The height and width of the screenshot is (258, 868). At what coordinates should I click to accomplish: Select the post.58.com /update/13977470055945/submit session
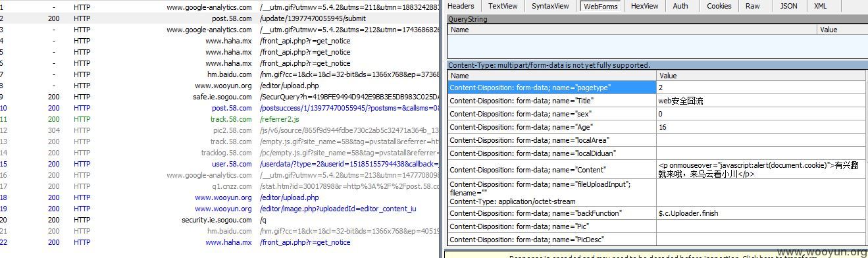click(219, 18)
